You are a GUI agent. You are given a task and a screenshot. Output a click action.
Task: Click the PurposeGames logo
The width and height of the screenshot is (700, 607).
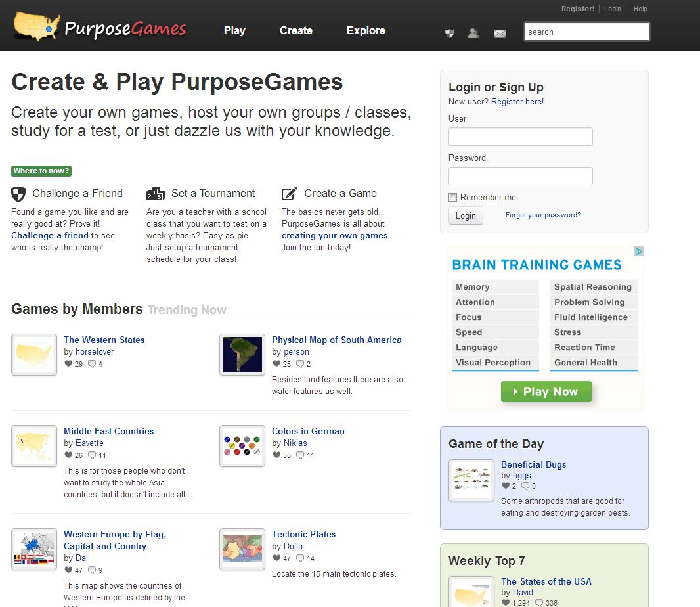click(x=100, y=27)
